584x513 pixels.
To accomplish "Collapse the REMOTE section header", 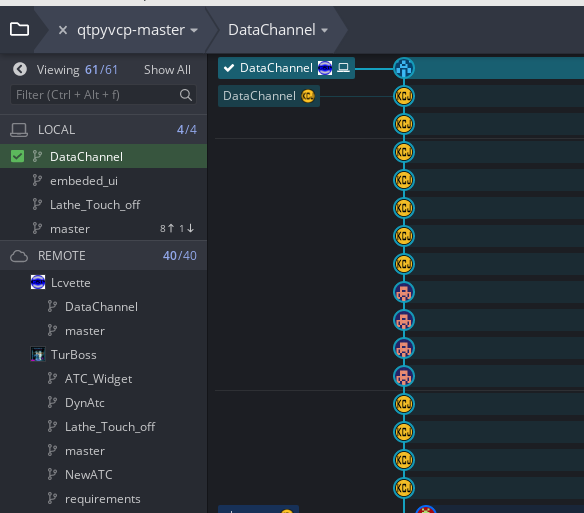I will coord(104,256).
